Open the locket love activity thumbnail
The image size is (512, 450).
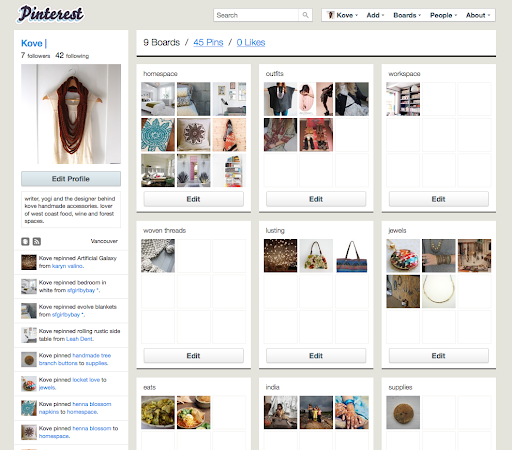tap(29, 384)
